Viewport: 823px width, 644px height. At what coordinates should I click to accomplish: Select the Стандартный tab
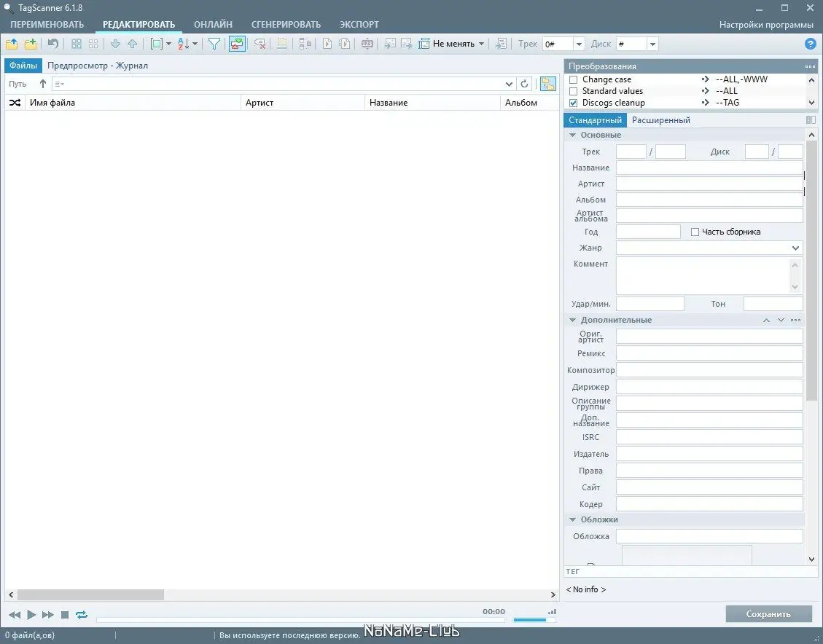coord(596,120)
